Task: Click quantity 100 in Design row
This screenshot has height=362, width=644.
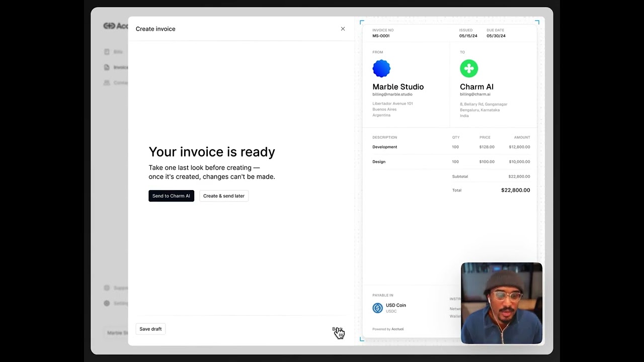Action: coord(455,162)
